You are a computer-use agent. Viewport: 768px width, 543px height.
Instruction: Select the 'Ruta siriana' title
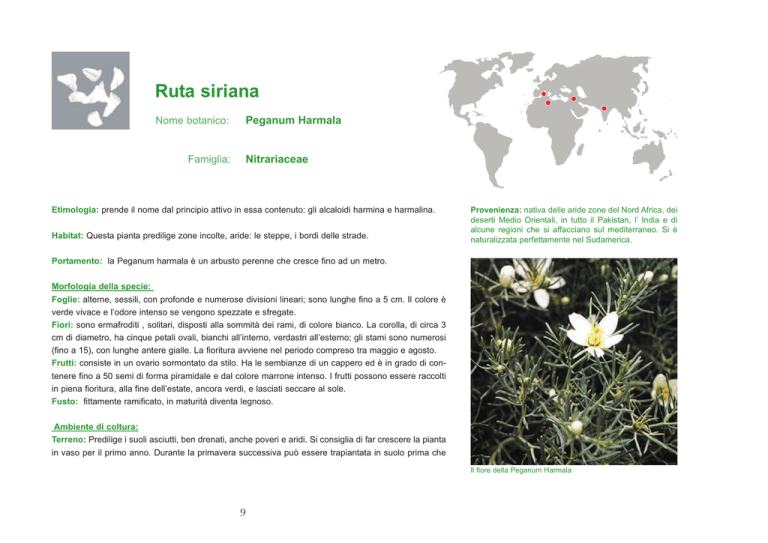pos(207,91)
